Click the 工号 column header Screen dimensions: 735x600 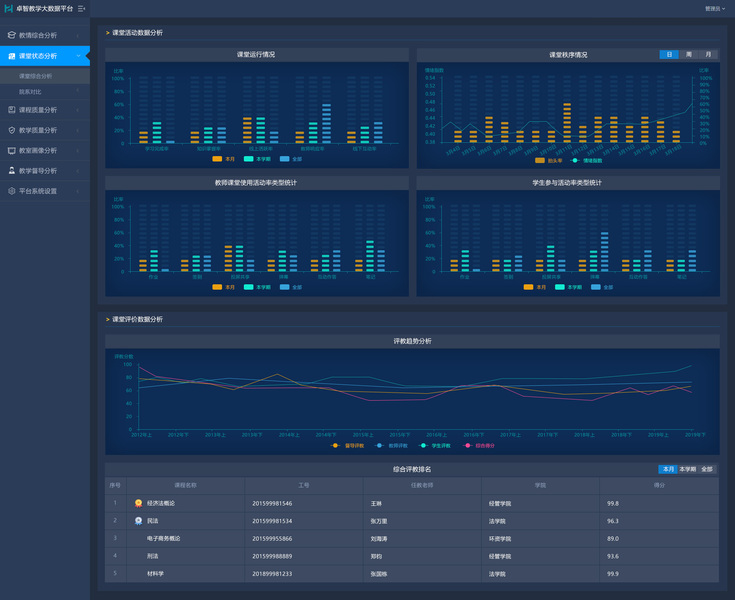click(x=304, y=485)
